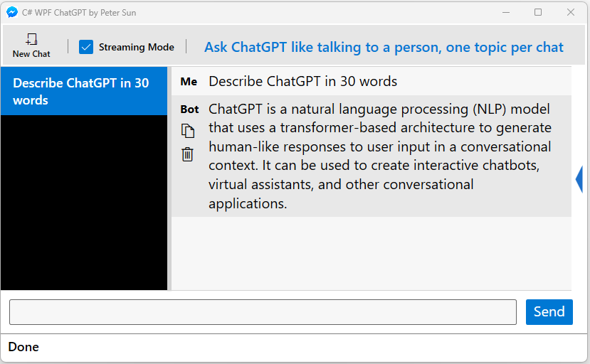Click the Bot reply paragraph about NLP model

(x=380, y=156)
